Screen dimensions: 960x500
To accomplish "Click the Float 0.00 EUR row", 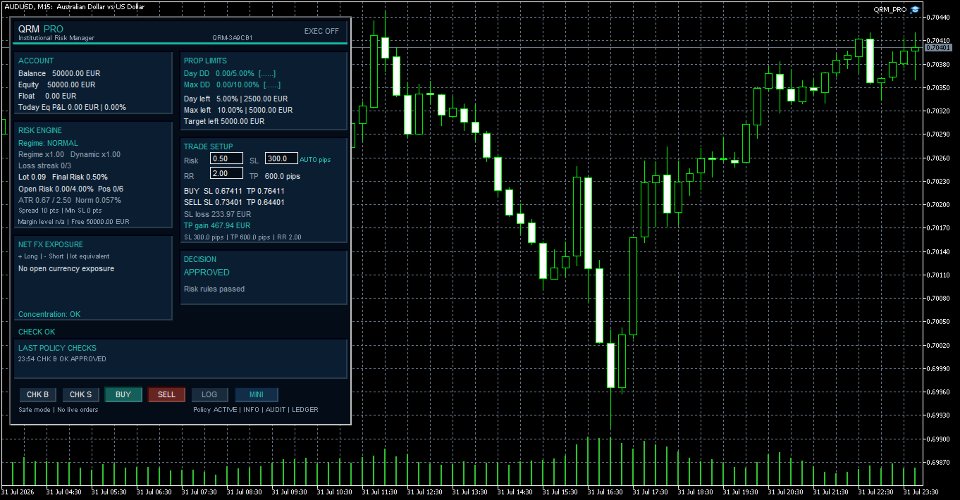I will [47, 96].
